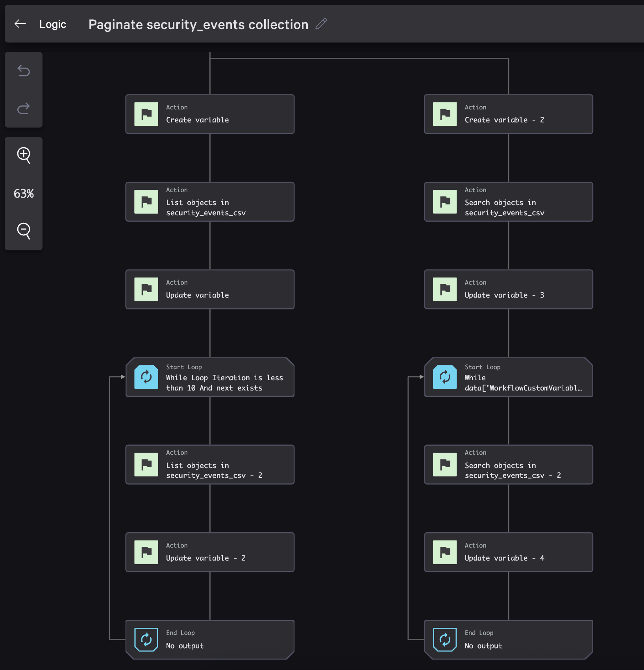
Task: Select the Update variable - 4 action
Action: pos(508,552)
